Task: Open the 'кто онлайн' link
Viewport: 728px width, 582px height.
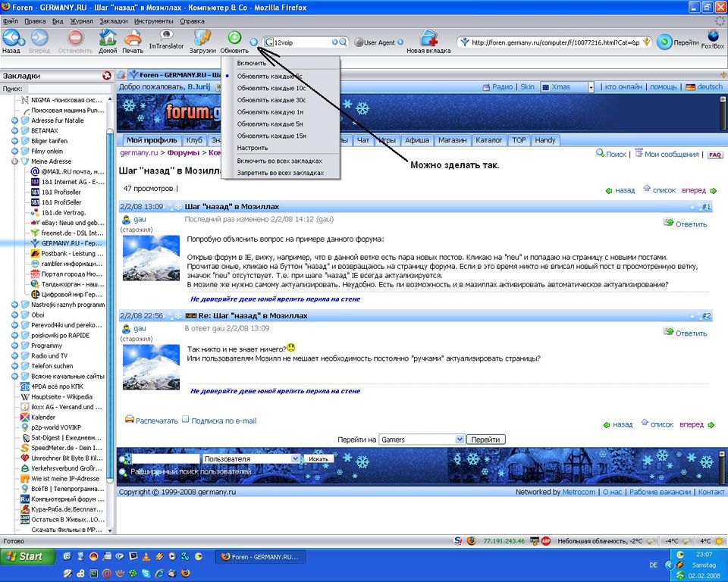Action: [x=623, y=87]
